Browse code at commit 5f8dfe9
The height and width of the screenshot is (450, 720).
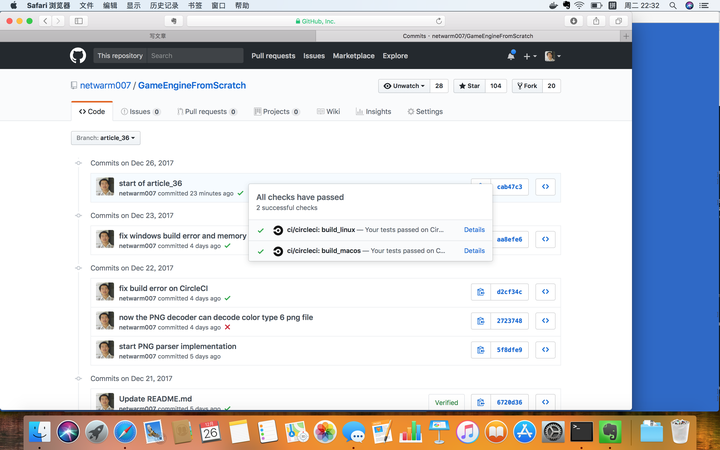546,350
